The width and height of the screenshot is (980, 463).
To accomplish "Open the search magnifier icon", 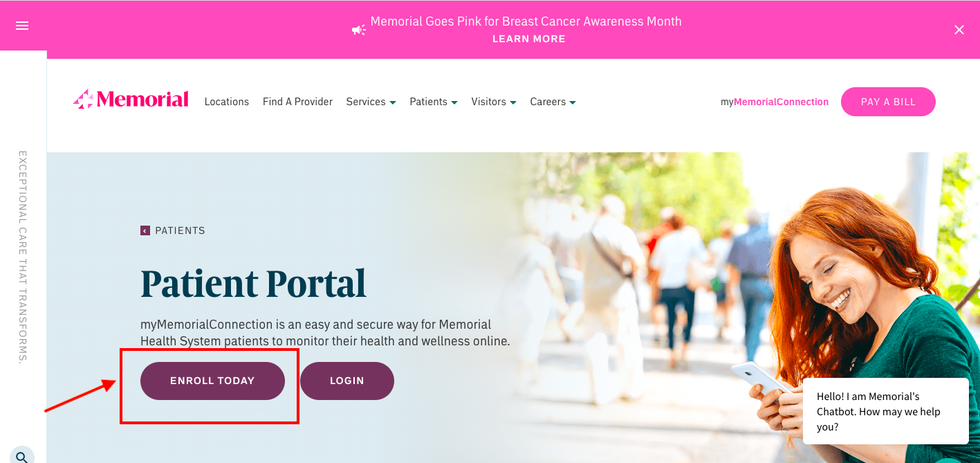I will point(22,456).
